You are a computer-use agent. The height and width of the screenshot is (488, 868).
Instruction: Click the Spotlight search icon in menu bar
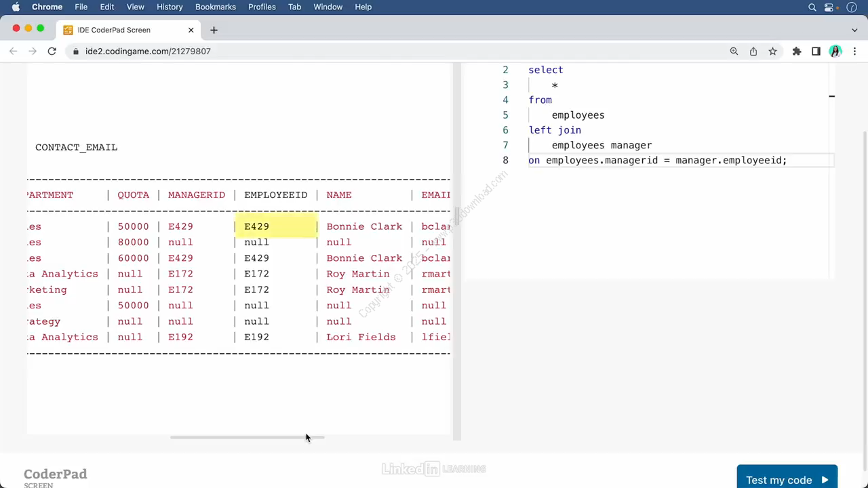tap(812, 7)
